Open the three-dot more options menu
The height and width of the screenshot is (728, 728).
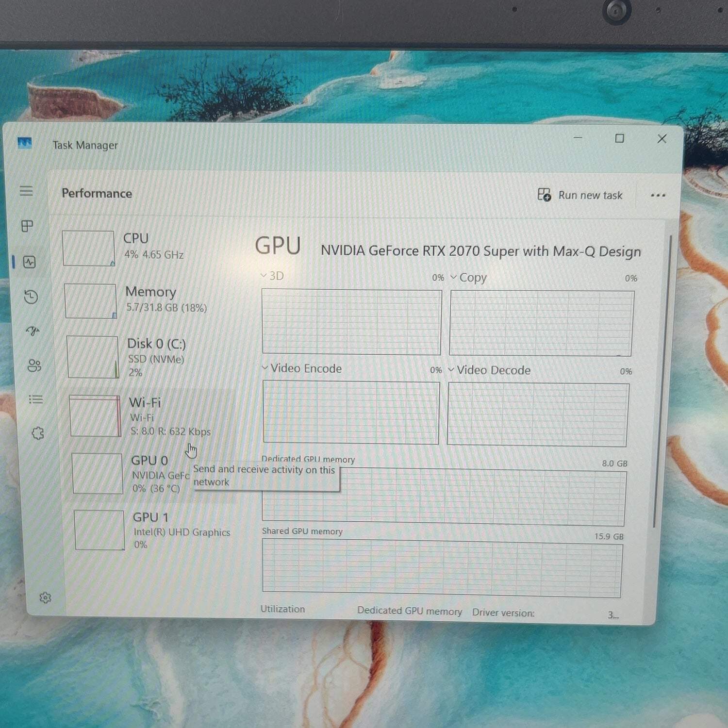[658, 195]
